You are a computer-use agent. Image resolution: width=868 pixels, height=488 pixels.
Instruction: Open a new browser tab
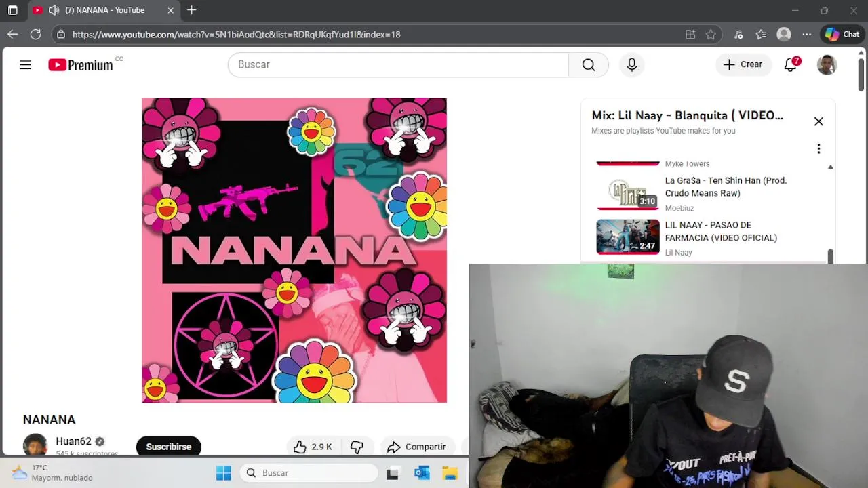(192, 10)
